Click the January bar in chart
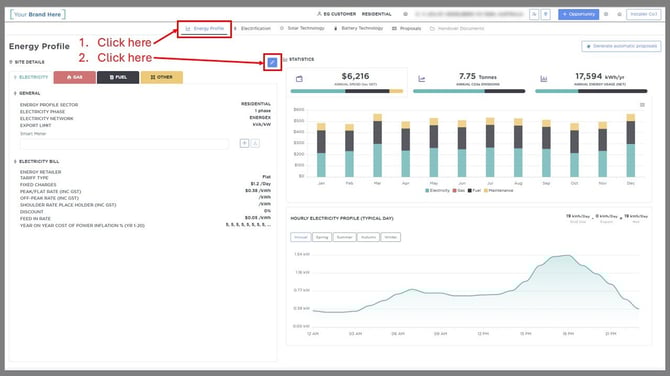The image size is (670, 376). (x=321, y=150)
